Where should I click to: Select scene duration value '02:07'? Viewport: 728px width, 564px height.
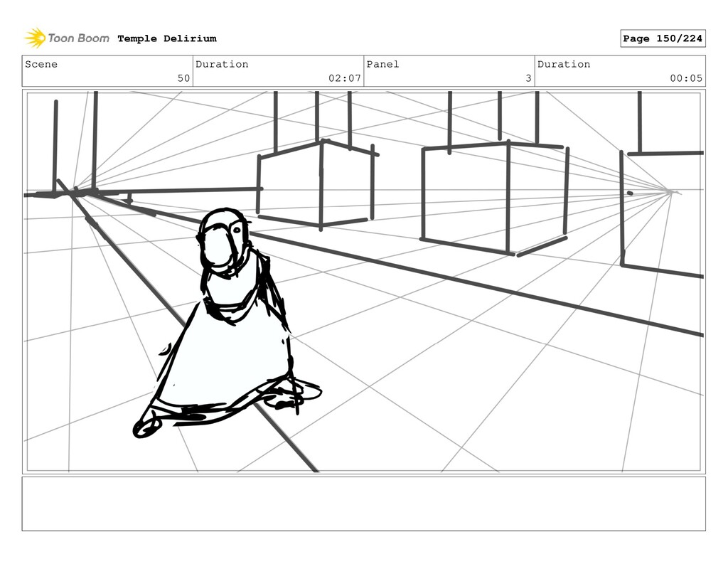click(x=345, y=78)
